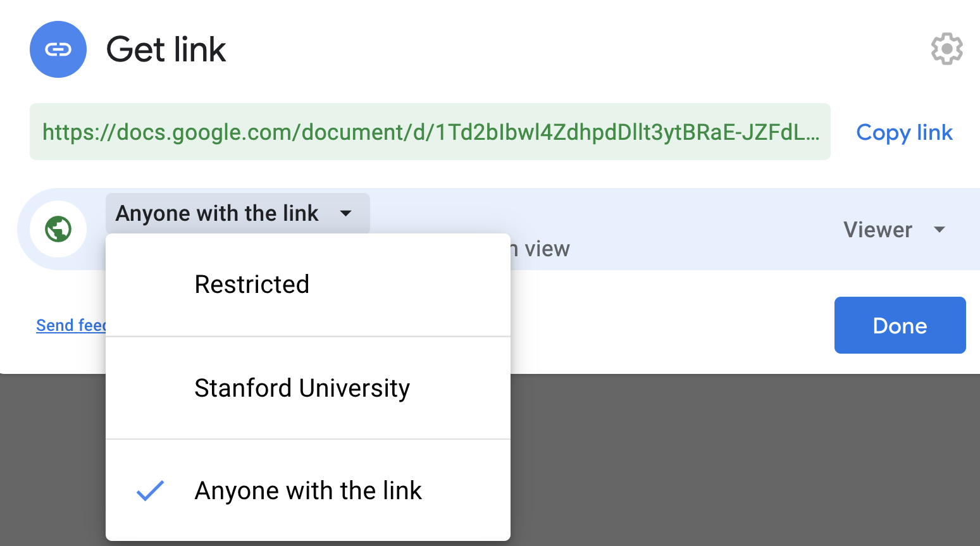Image resolution: width=980 pixels, height=546 pixels.
Task: Click the 'Get link' dialog heading
Action: pyautogui.click(x=166, y=49)
